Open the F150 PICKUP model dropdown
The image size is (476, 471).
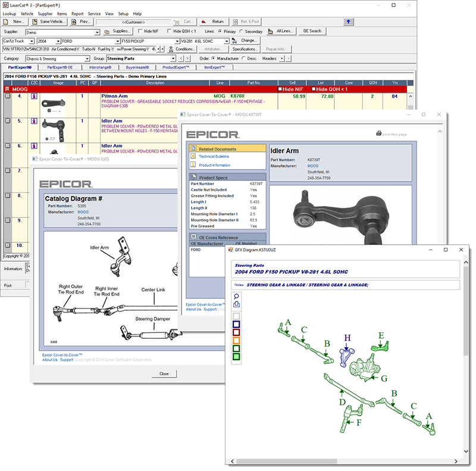tap(177, 41)
